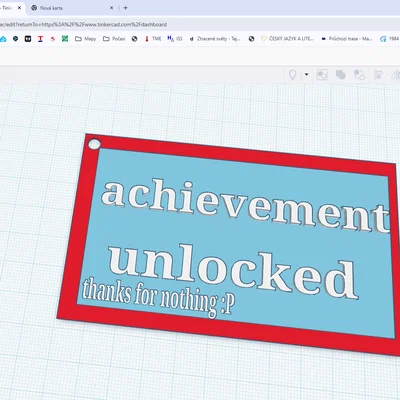
Task: Click the Mirror tool icon
Action: [396, 75]
